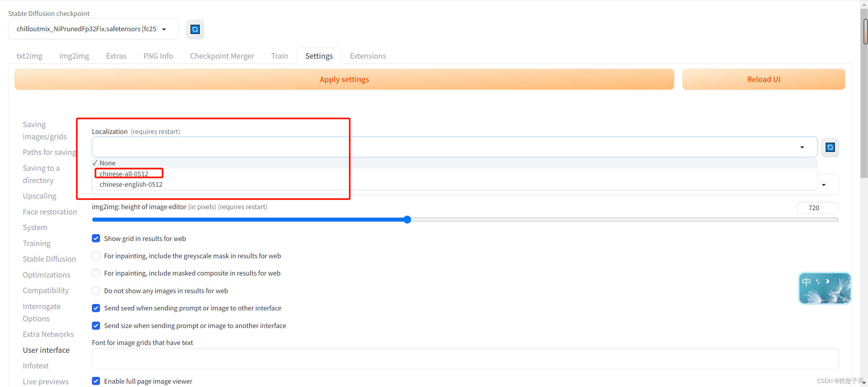Enable include masked composite for inpainting

tap(96, 273)
